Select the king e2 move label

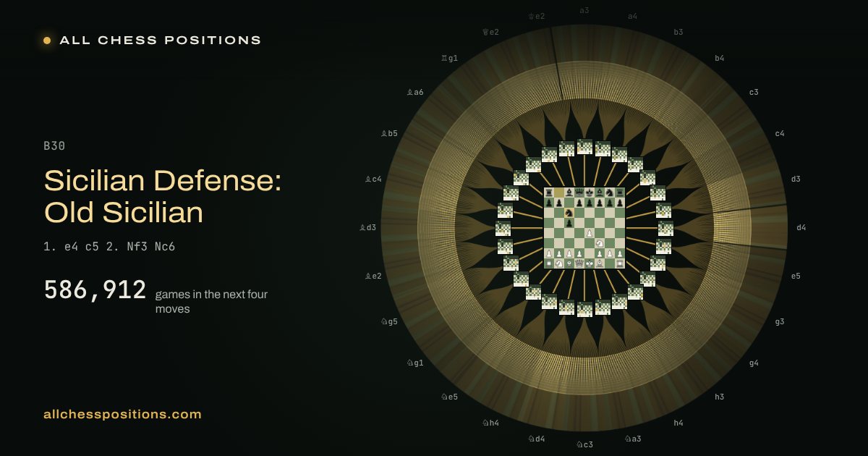536,16
